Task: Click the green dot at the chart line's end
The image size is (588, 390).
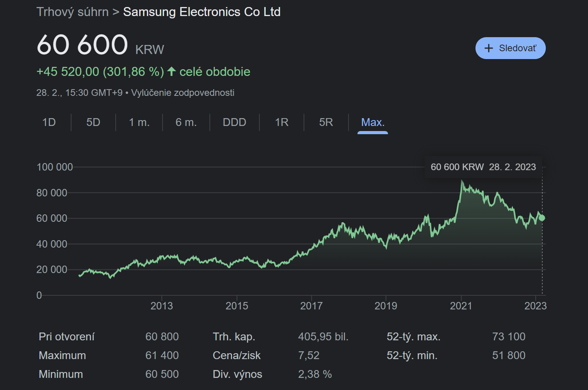Action: coord(542,218)
